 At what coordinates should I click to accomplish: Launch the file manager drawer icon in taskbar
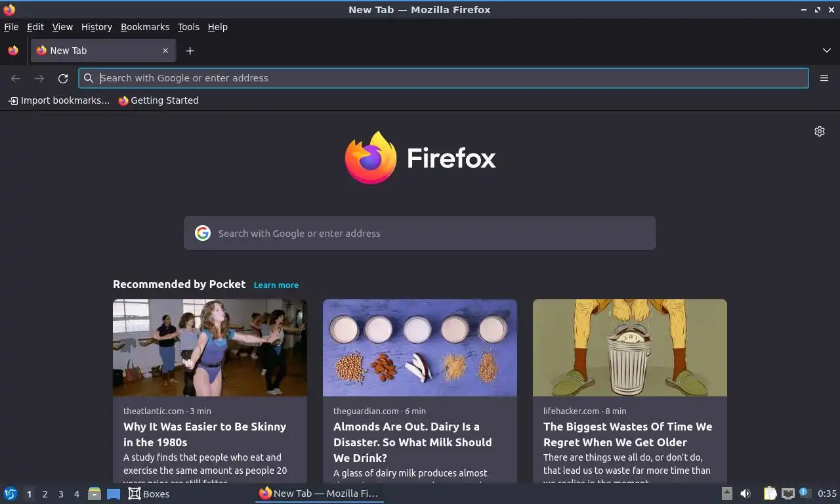click(x=94, y=493)
